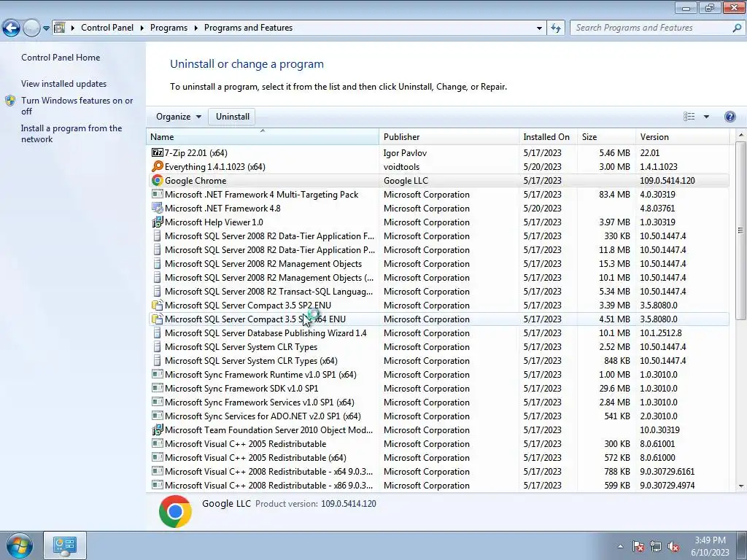The height and width of the screenshot is (560, 747).
Task: Click the Refresh button beside address bar
Action: pyautogui.click(x=555, y=28)
